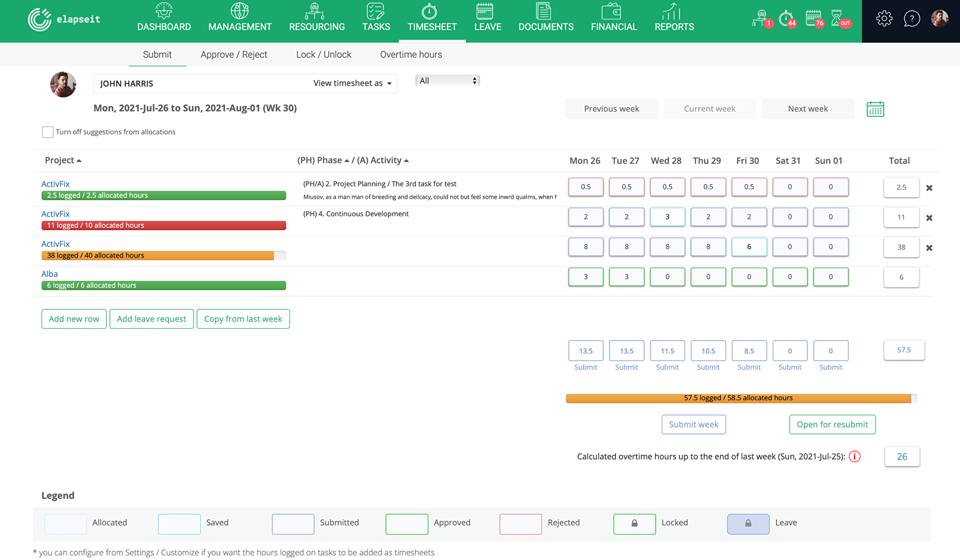
Task: Click Project Planning / The 3rd task text
Action: [380, 184]
